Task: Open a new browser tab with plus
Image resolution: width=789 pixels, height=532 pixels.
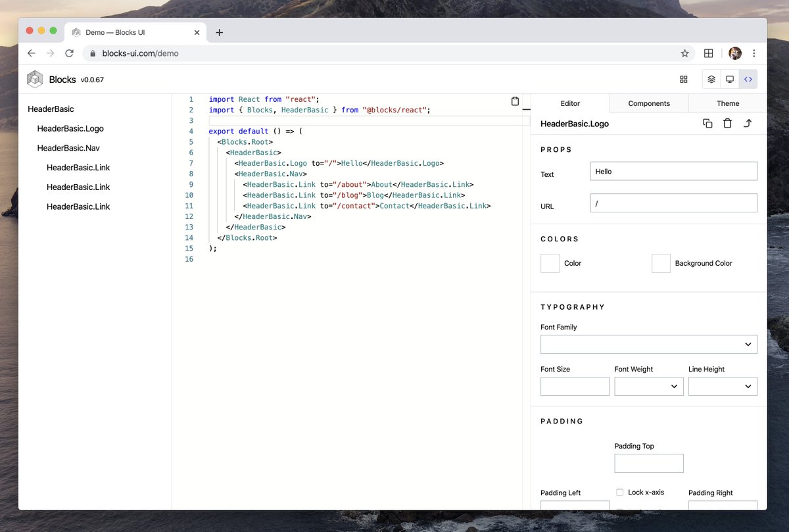Action: click(x=220, y=32)
